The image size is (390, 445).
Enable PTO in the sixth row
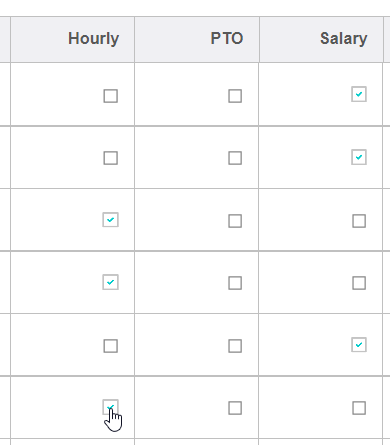(x=235, y=408)
